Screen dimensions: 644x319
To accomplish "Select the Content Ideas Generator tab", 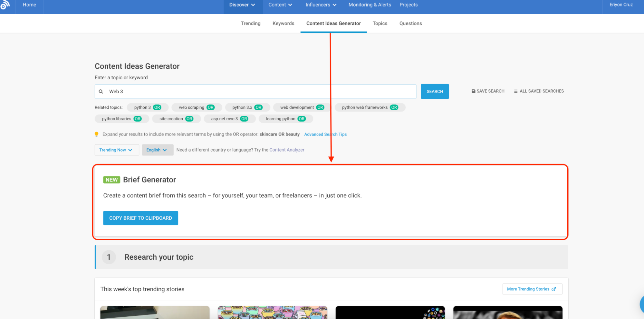I will [333, 24].
